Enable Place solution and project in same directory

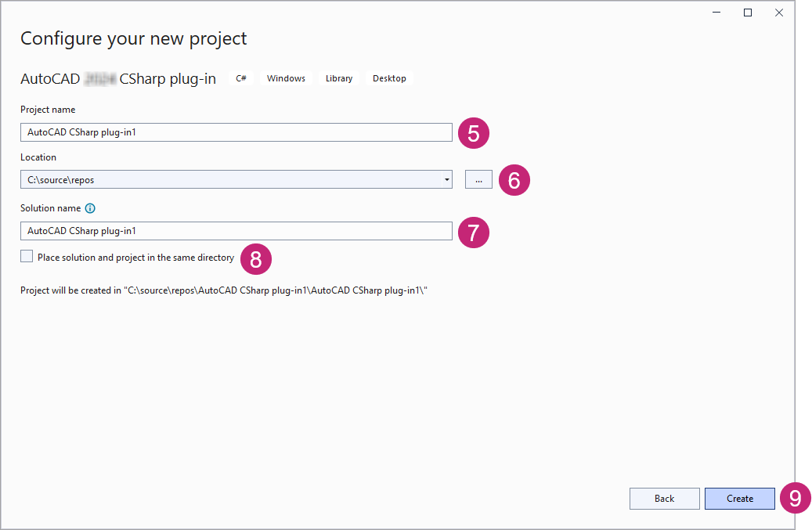[27, 257]
